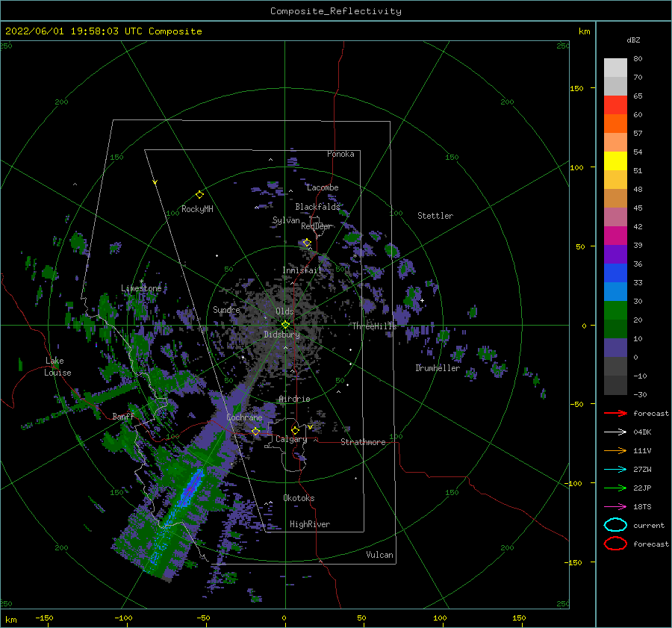672x628 pixels.
Task: Select the yellow diamond marker over Calgary
Action: point(295,430)
